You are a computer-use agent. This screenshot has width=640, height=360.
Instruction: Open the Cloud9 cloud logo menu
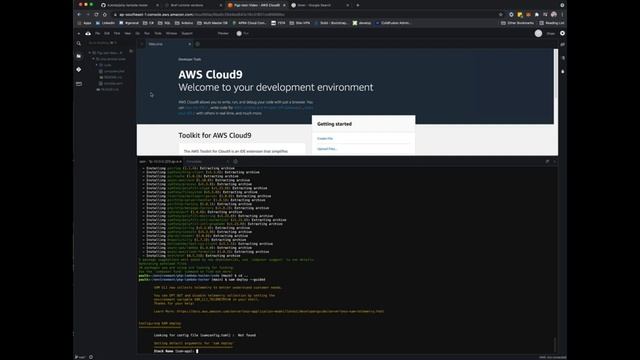click(88, 33)
